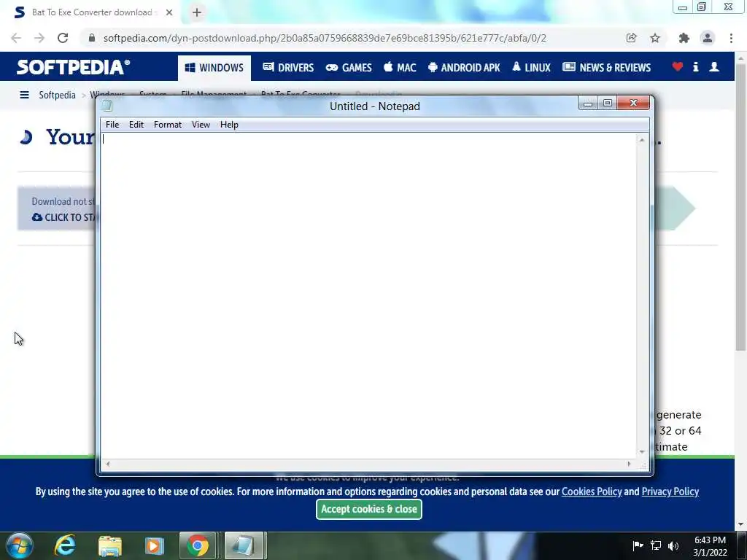
Task: Click Notepad's horizontal scrollbar right arrow
Action: point(630,464)
